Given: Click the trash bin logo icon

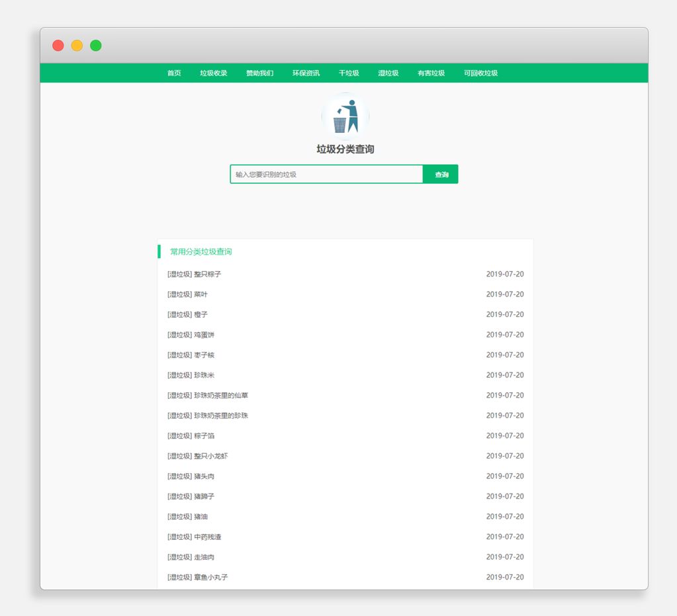Looking at the screenshot, I should click(x=345, y=116).
